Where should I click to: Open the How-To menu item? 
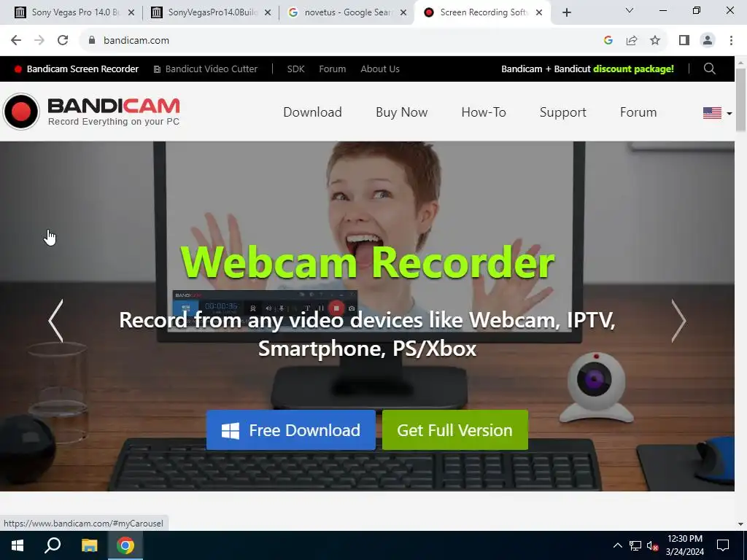tap(484, 112)
